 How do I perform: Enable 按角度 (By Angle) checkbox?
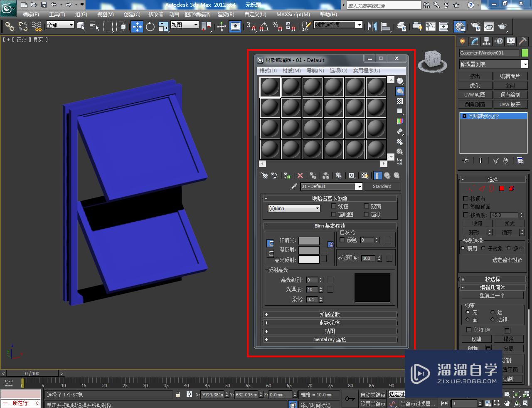pyautogui.click(x=466, y=215)
